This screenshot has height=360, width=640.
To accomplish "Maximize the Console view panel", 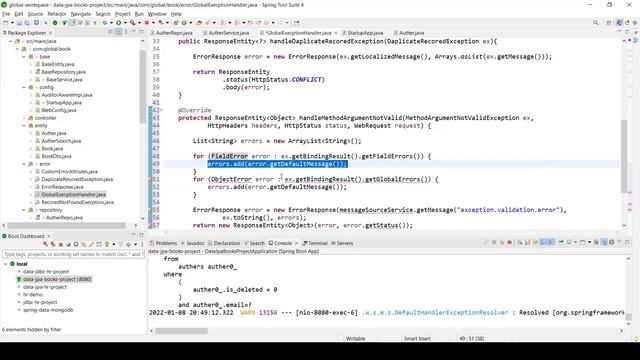I will tap(627, 242).
